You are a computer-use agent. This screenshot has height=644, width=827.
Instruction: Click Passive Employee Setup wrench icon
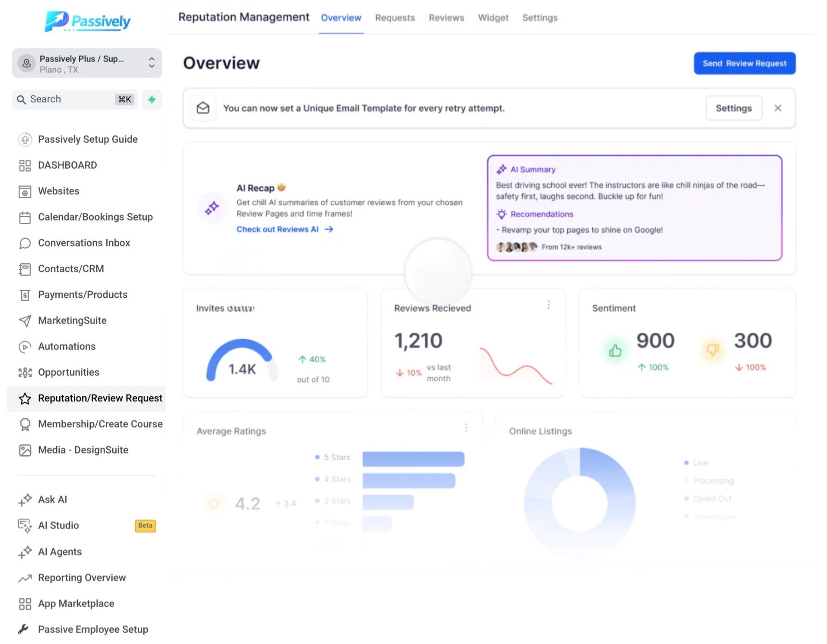[24, 629]
